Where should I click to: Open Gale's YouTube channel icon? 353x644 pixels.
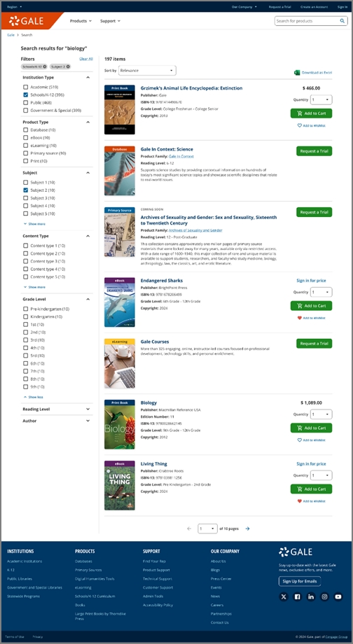pyautogui.click(x=338, y=597)
